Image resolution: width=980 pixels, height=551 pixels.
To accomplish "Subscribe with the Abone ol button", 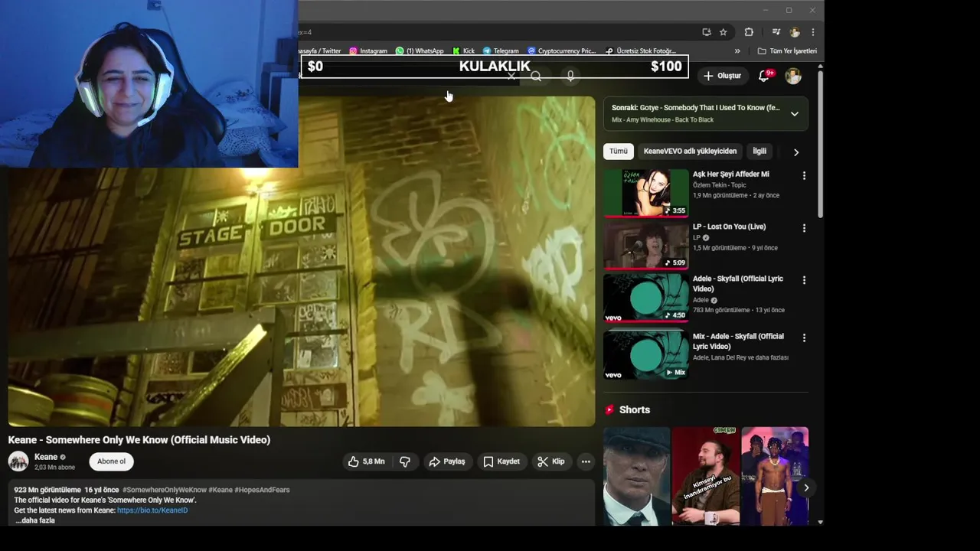I will 111,461.
